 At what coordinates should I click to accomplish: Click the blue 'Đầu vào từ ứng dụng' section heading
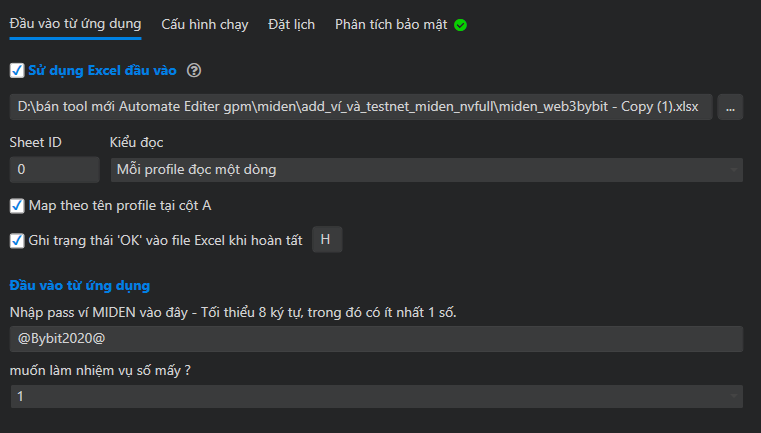(x=79, y=287)
